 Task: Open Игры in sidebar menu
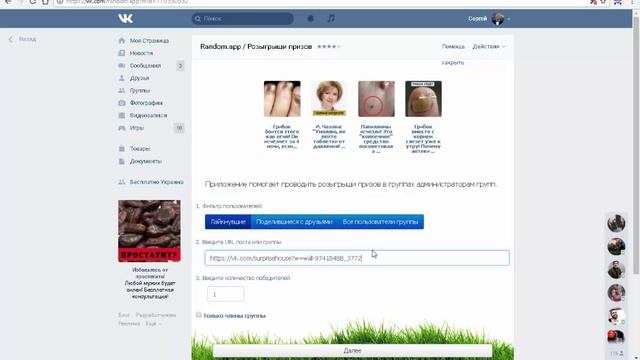137,128
